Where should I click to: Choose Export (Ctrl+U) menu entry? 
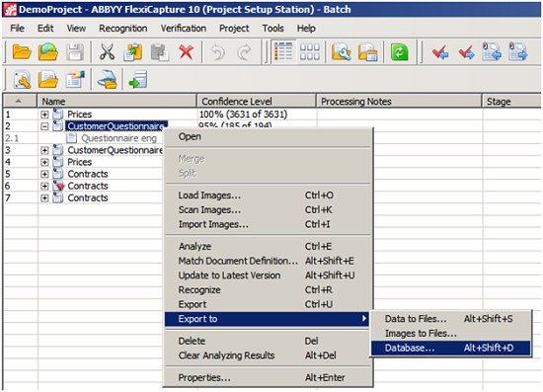click(268, 304)
